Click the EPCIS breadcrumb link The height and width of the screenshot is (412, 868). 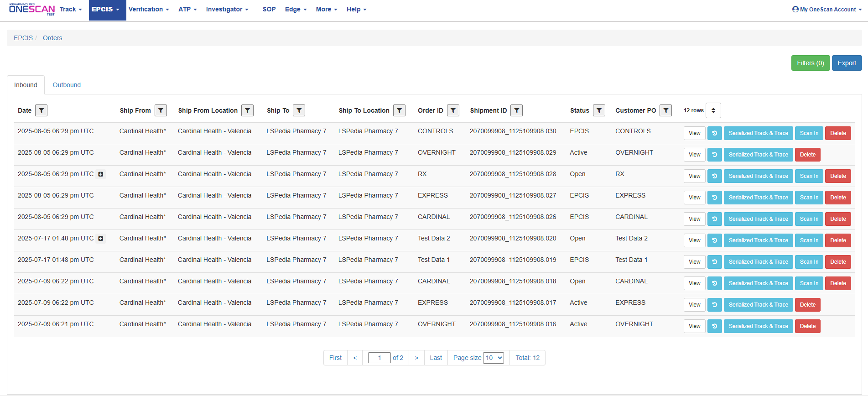click(x=23, y=38)
